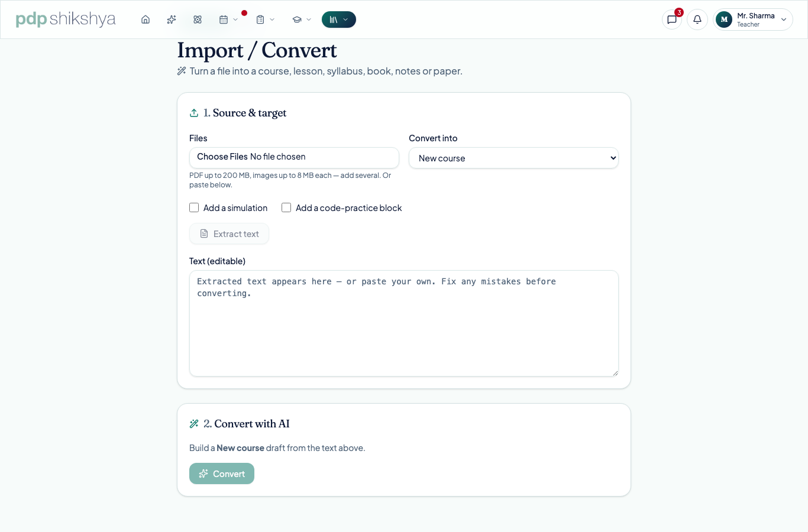Click the wand icon before the subtitle
808x532 pixels.
[x=182, y=71]
